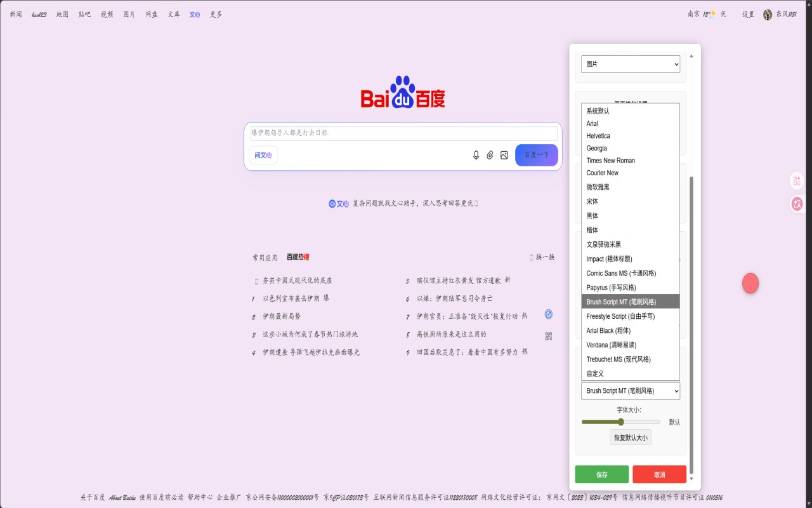Select 微软雅黑 font option

[x=631, y=187]
